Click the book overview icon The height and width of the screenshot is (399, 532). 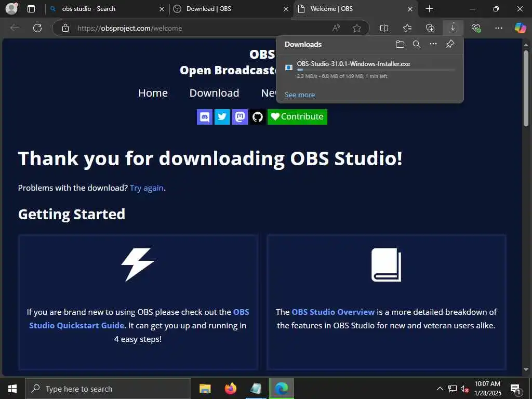pos(387,264)
